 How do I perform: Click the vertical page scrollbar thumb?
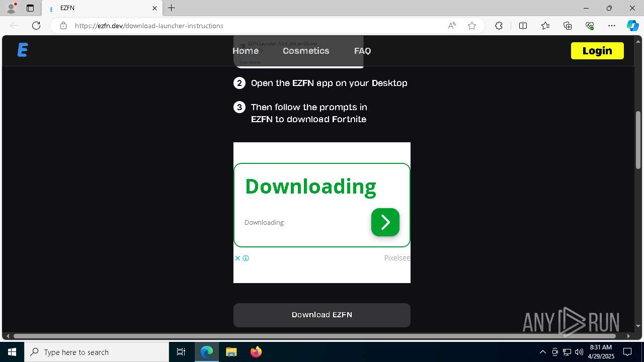(638, 140)
